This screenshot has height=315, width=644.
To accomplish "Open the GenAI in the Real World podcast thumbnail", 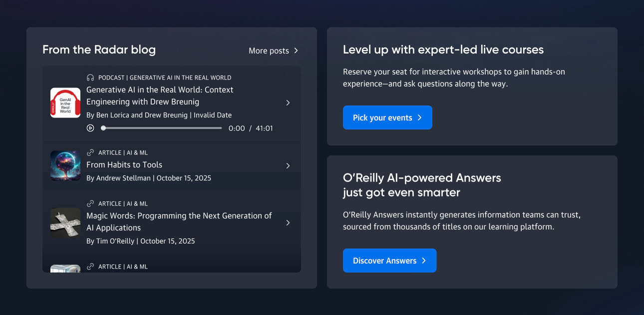I will coord(65,102).
